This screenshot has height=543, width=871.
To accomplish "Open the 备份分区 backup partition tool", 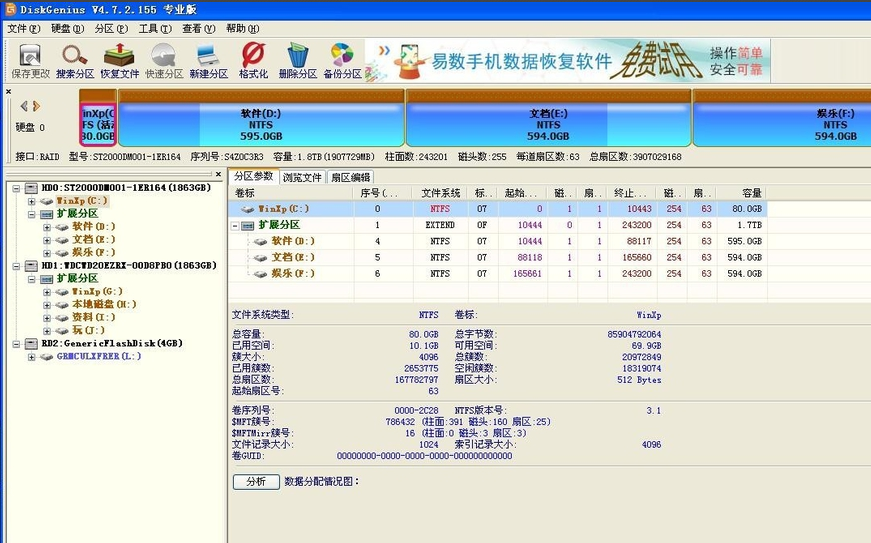I will (x=342, y=61).
